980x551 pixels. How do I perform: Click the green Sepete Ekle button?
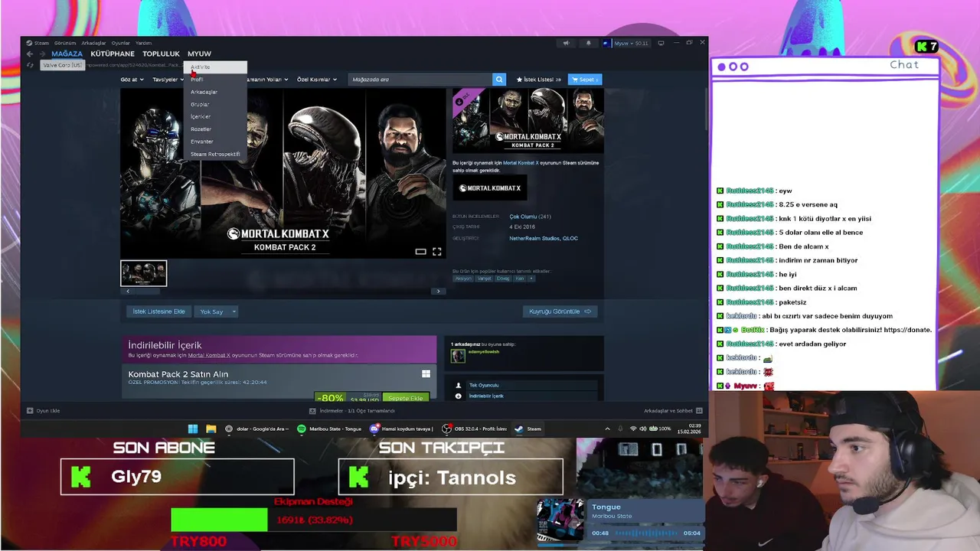[405, 398]
